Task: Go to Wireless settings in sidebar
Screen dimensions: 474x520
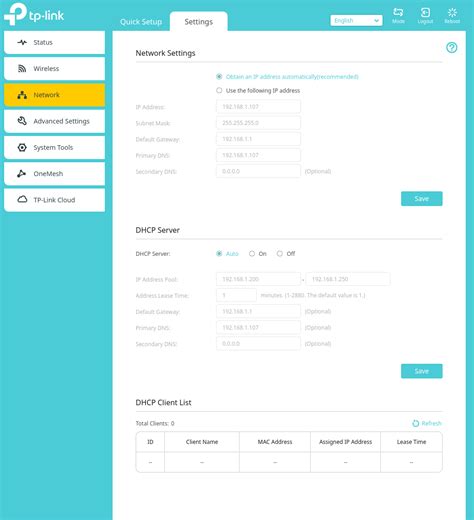Action: point(54,69)
